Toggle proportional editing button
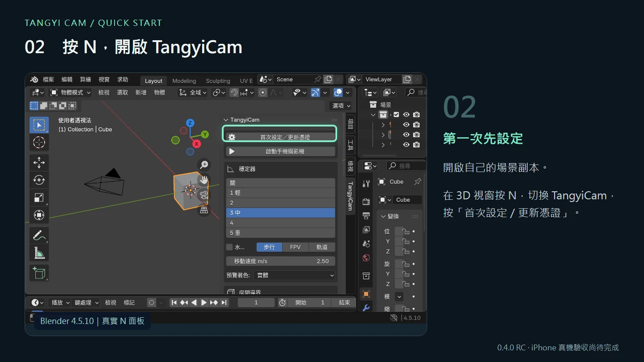The width and height of the screenshot is (644, 362). coord(263,93)
